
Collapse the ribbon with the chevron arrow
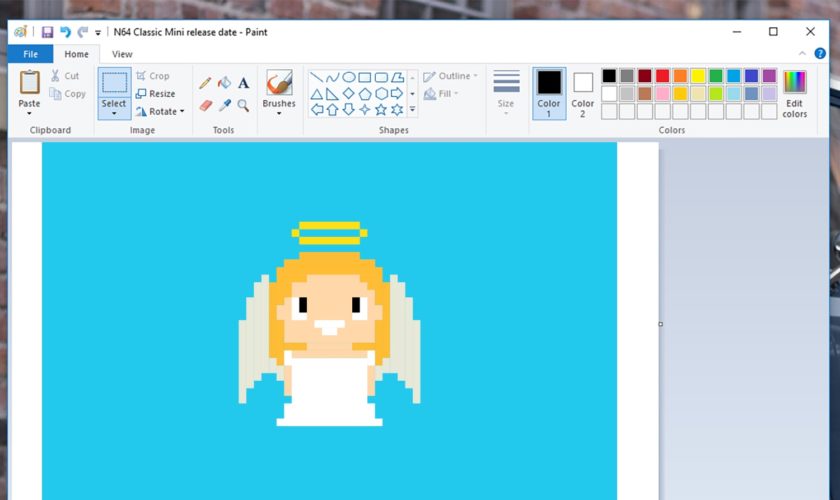click(x=804, y=54)
